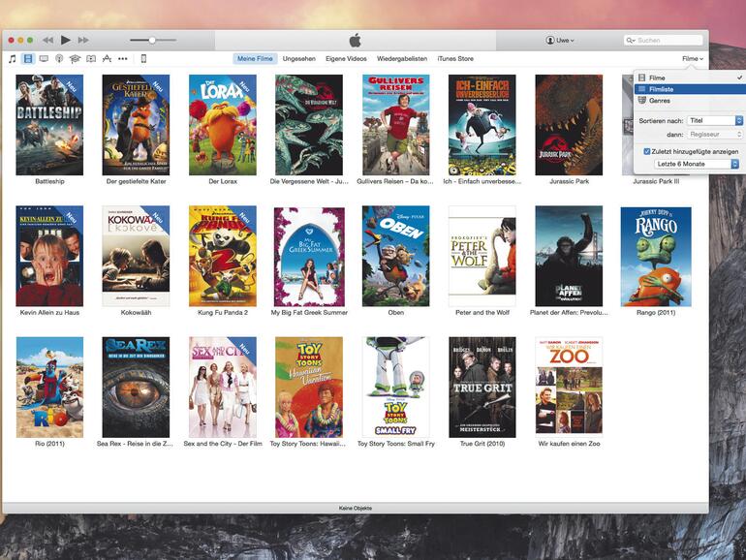
Task: Open the TV Shows library icon
Action: click(x=44, y=58)
